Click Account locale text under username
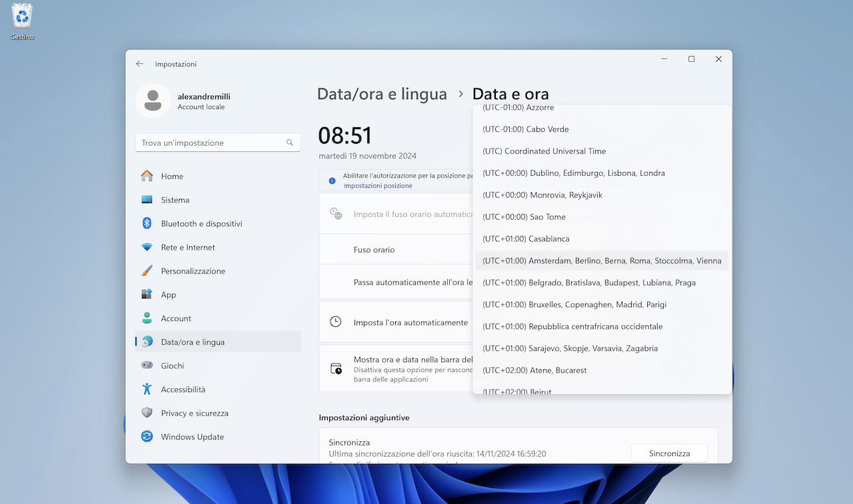The width and height of the screenshot is (853, 504). coord(201,107)
